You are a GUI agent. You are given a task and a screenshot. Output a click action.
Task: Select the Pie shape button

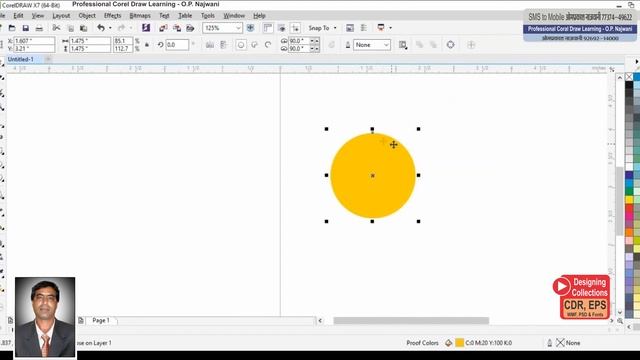click(254, 44)
